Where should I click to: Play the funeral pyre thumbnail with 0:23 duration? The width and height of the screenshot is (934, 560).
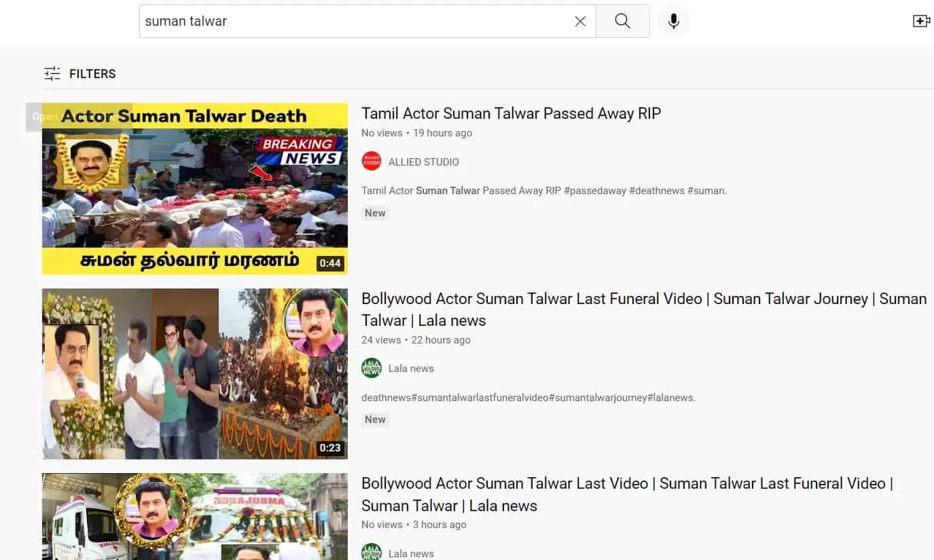195,374
